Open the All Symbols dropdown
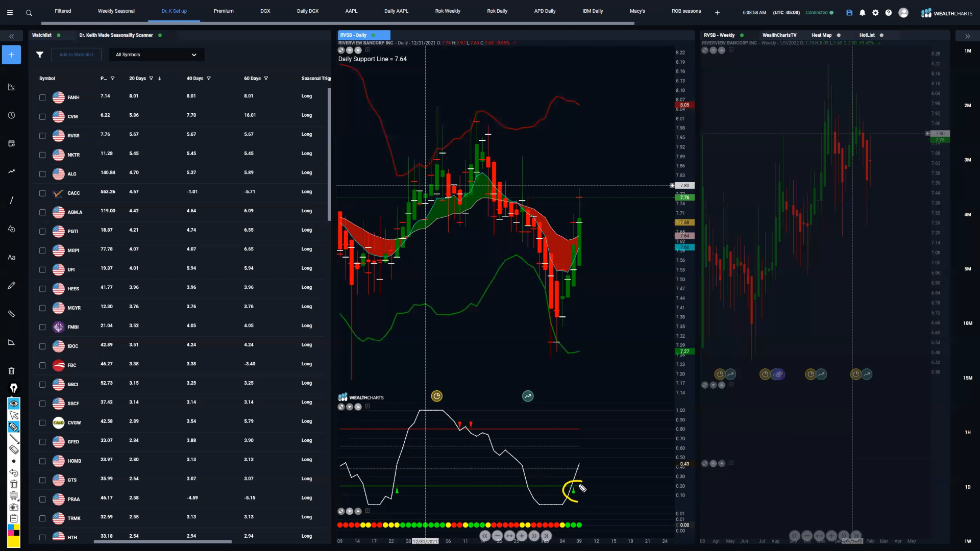The width and height of the screenshot is (980, 551). [x=156, y=55]
